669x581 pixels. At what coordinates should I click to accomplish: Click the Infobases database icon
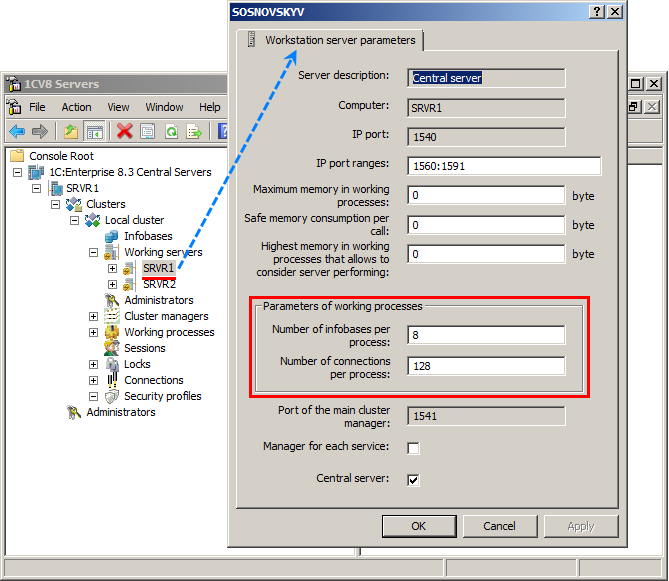coord(111,236)
